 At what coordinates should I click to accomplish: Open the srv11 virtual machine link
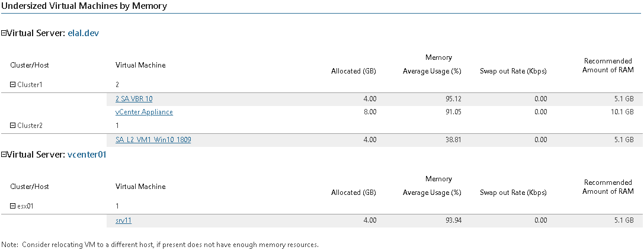click(x=123, y=220)
